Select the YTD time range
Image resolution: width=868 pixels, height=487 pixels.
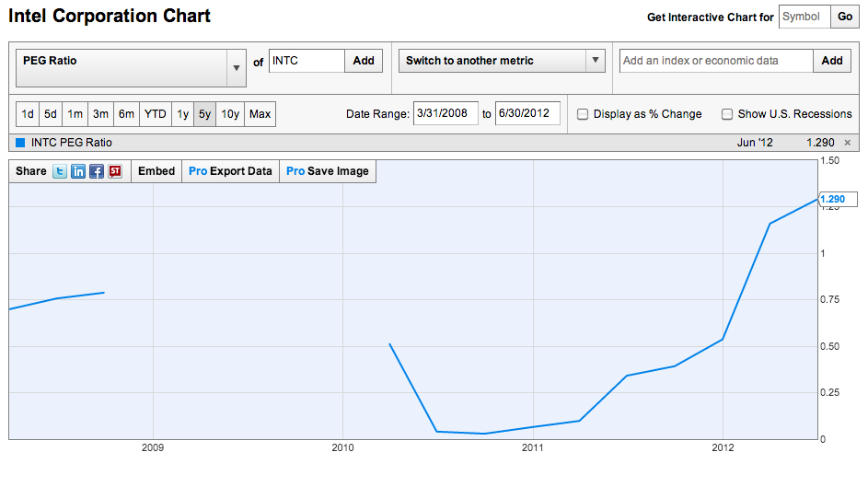155,114
